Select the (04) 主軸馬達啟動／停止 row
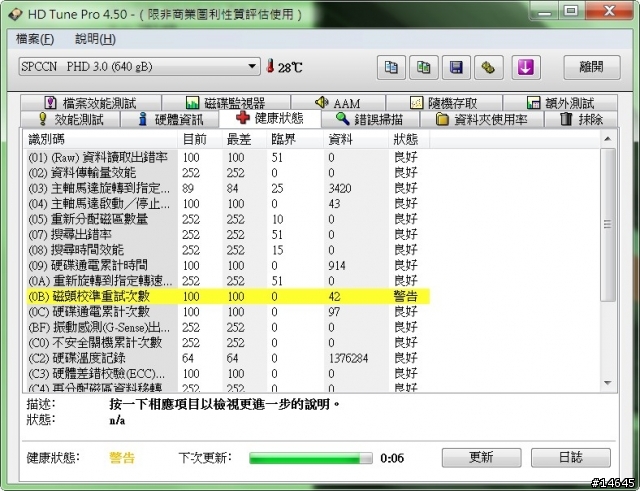 (x=228, y=204)
